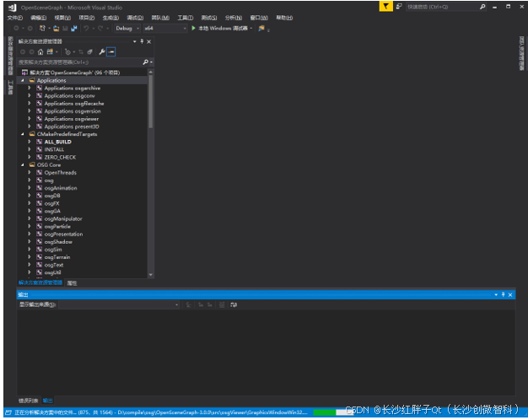This screenshot has height=420, width=528.
Task: Start debugging with the green play arrow
Action: click(194, 28)
